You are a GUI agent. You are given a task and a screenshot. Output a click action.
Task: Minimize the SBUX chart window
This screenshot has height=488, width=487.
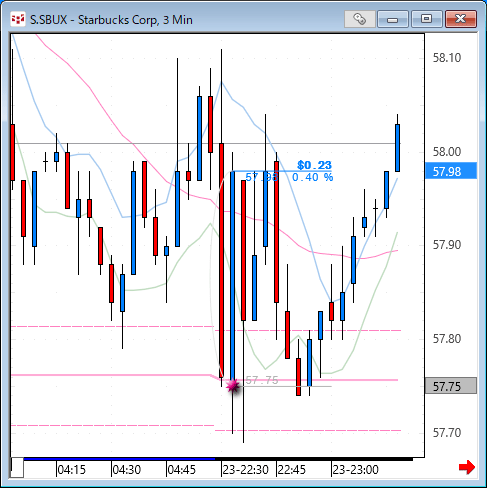point(393,19)
